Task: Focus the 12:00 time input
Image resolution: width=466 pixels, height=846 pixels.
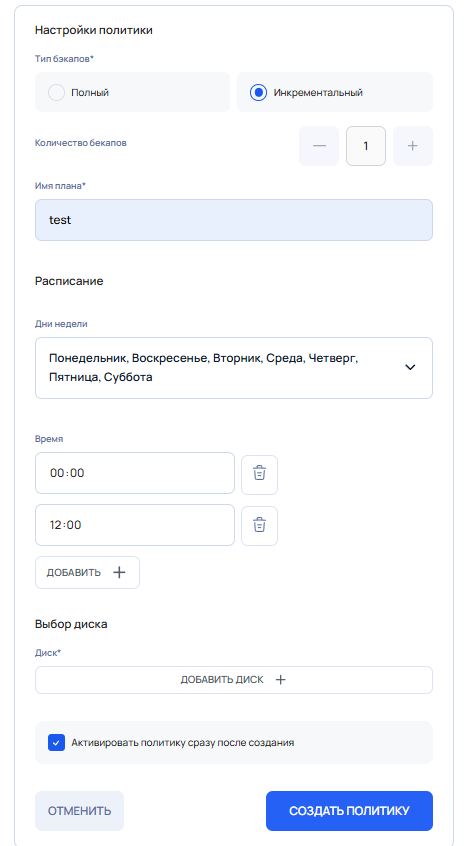Action: click(135, 525)
